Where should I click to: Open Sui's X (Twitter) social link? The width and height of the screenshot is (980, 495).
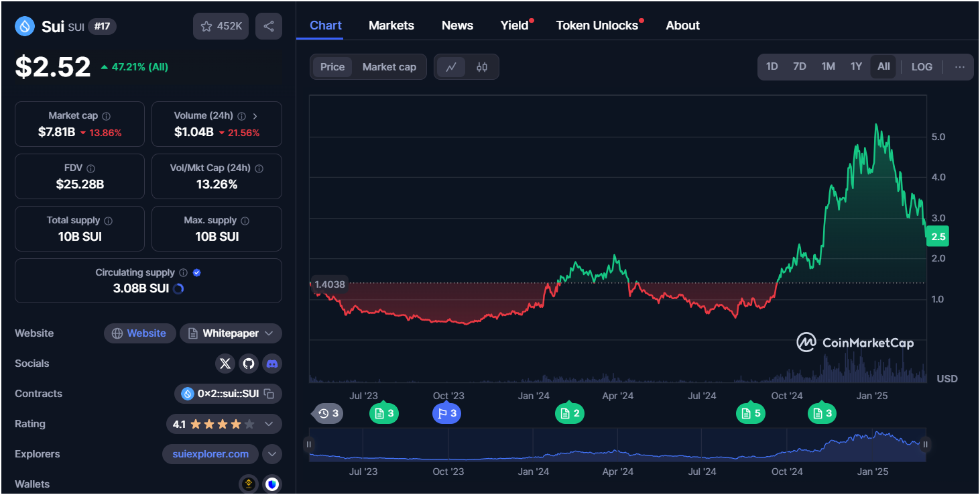(x=225, y=364)
